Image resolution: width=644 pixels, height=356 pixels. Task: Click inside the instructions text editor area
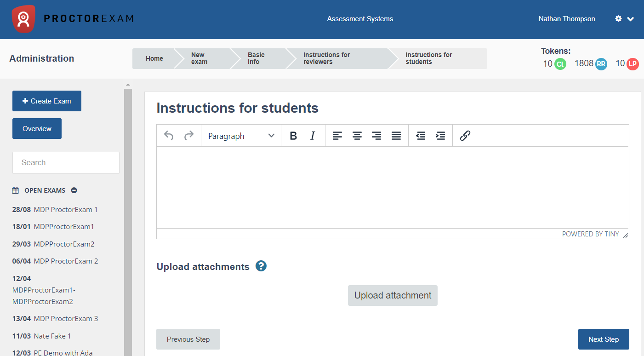(393, 188)
